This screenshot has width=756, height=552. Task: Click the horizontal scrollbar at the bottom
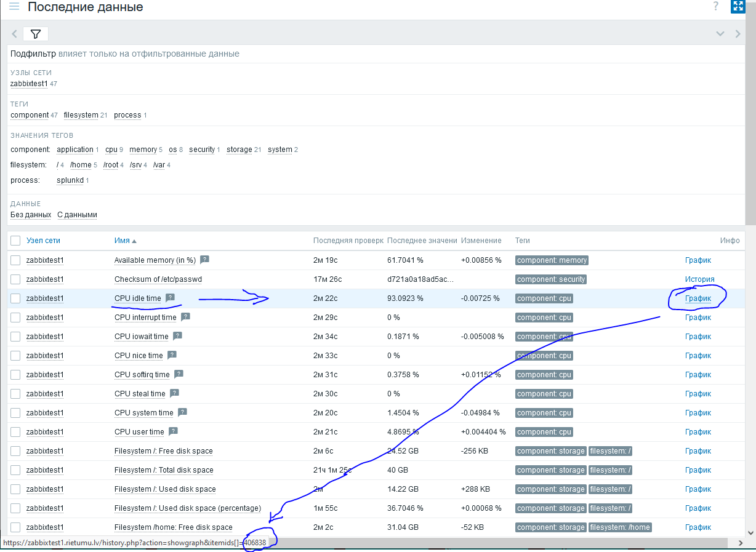point(493,543)
